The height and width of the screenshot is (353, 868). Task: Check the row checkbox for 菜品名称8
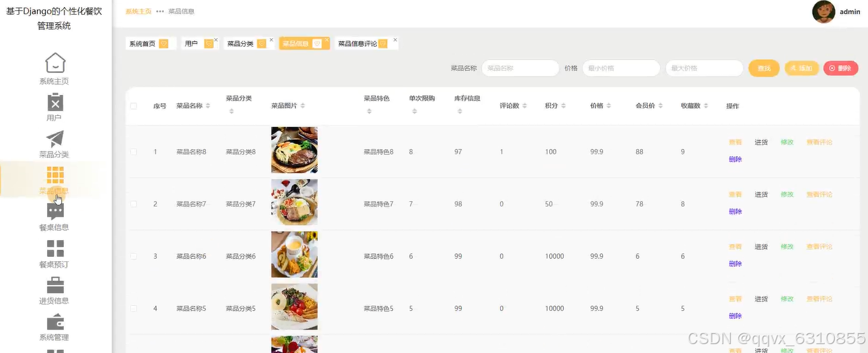tap(133, 152)
